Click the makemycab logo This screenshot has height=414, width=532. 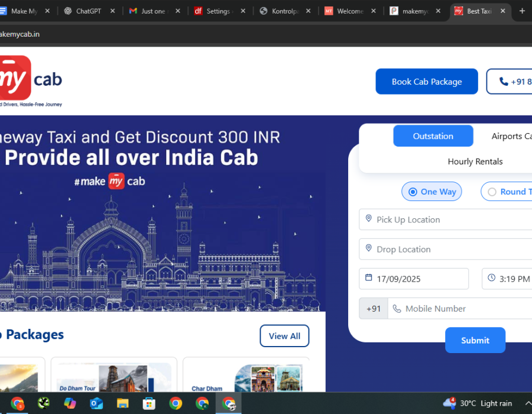click(x=30, y=81)
